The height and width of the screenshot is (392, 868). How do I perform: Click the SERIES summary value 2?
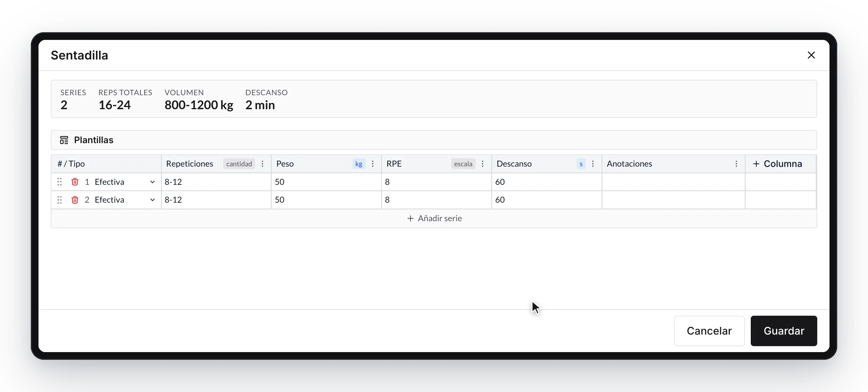click(64, 105)
